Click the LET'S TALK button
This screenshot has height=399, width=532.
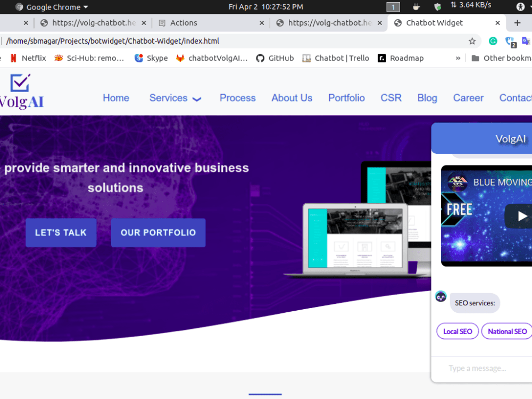pos(61,232)
